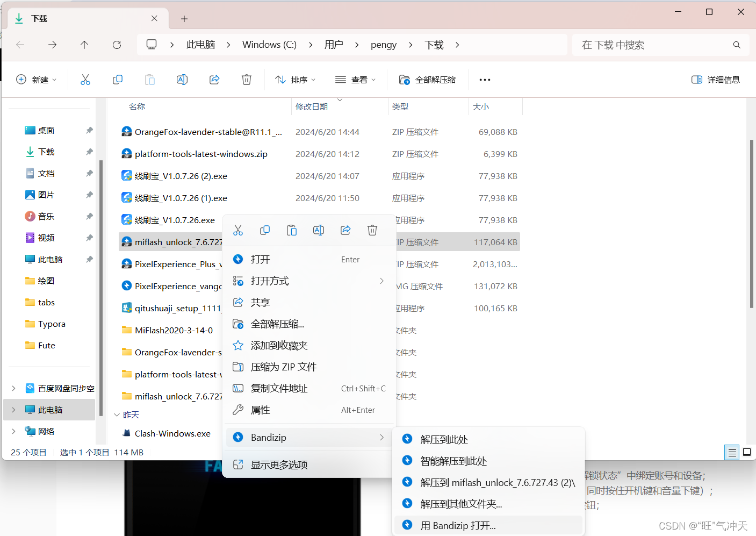Click the refresh button in the navigation bar

click(117, 45)
